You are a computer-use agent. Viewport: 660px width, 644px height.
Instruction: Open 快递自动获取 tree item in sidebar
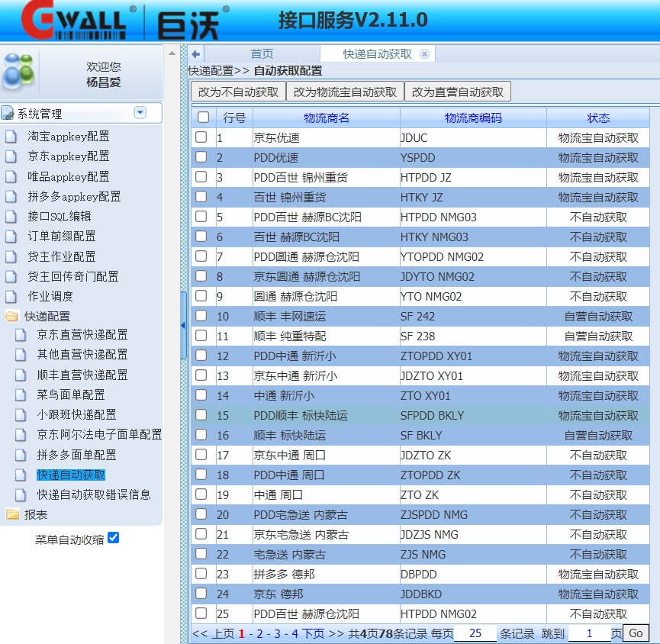(71, 475)
